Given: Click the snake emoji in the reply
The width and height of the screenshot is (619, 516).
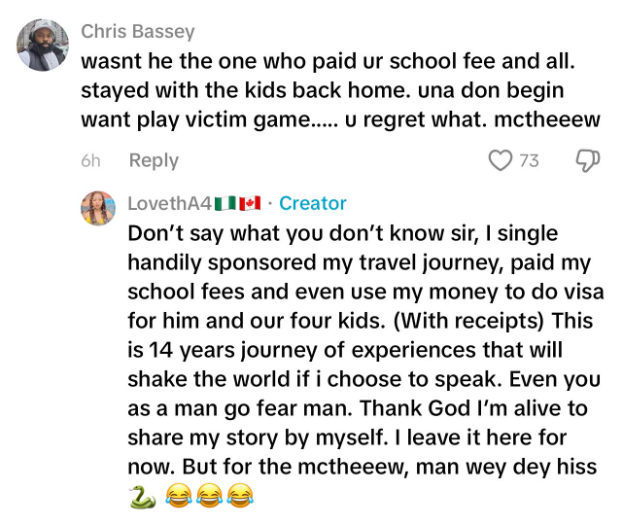Looking at the screenshot, I should coord(140,495).
